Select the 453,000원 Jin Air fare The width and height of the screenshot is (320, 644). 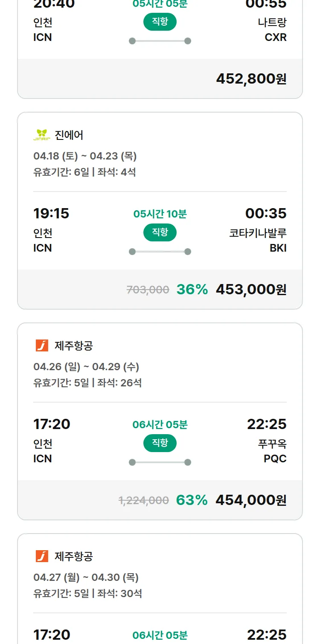(x=251, y=289)
